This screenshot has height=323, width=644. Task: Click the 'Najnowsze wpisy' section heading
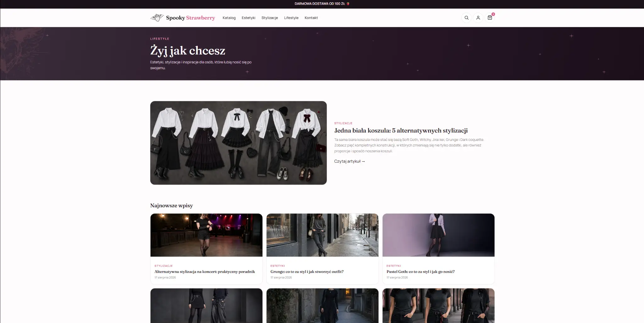(x=171, y=206)
